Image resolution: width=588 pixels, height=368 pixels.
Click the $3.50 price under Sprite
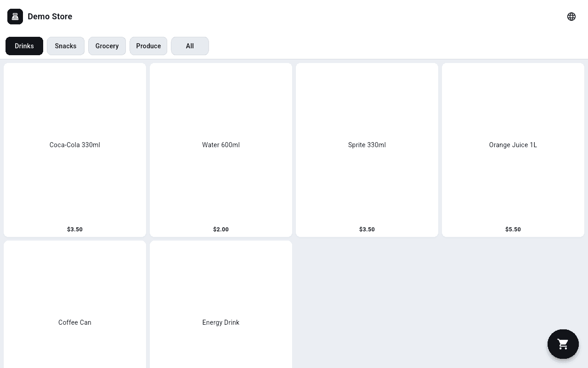367,229
